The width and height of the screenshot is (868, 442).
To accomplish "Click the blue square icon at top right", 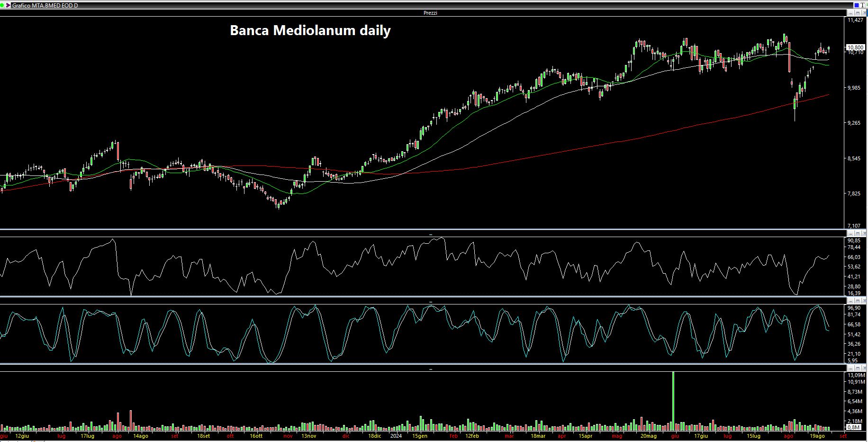I will pos(856,5).
